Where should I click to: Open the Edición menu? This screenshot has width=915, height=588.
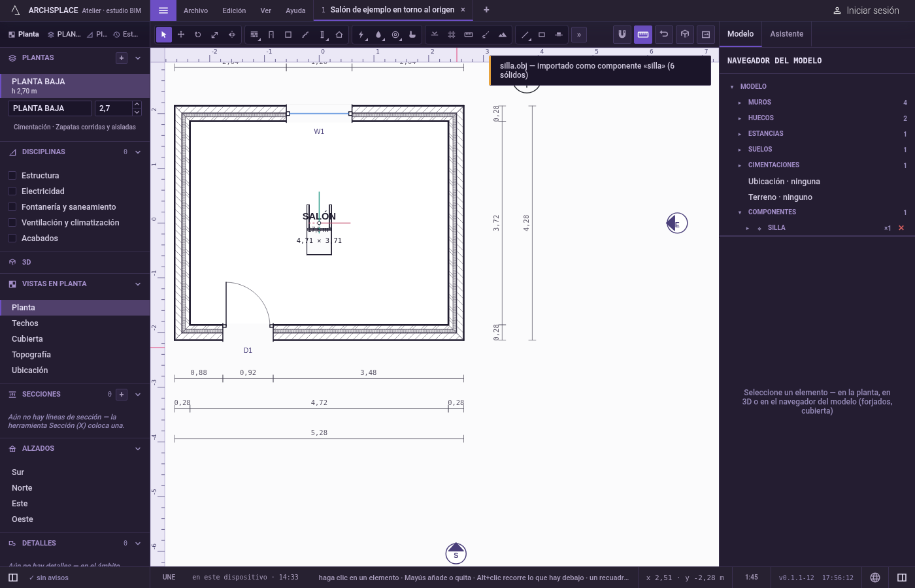[234, 10]
